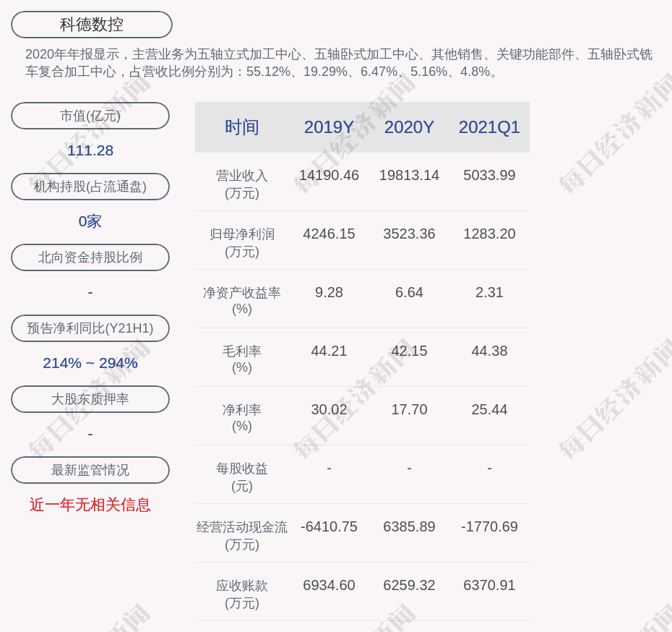
Task: Click the 214% ~ 294% forecast value
Action: tap(90, 363)
